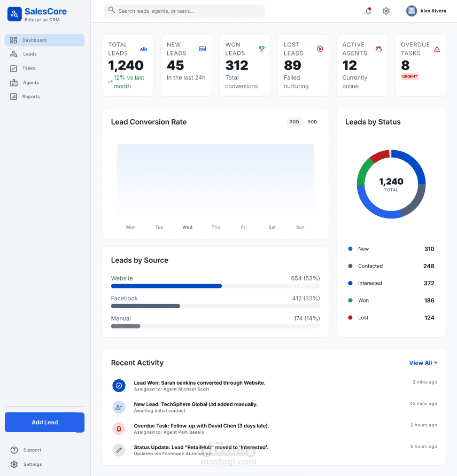Click the sidebar Settings gear icon
Screen dimensions: 457x476
coord(14,464)
